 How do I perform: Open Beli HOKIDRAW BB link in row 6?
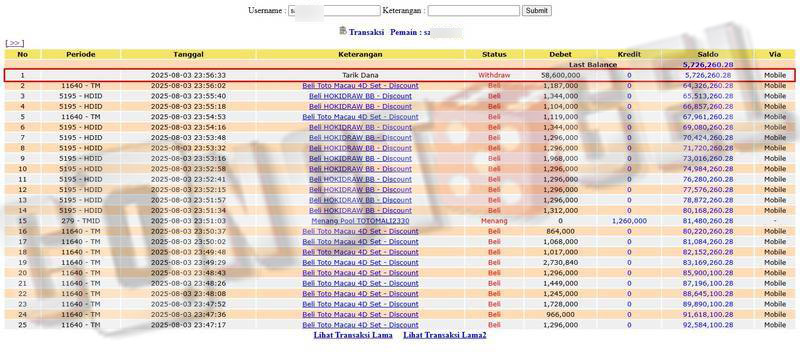coord(360,127)
